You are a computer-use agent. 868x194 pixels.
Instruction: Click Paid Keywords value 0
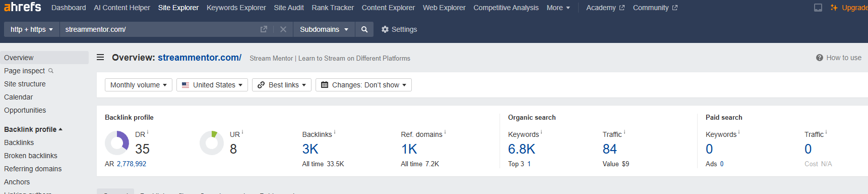[x=709, y=149]
